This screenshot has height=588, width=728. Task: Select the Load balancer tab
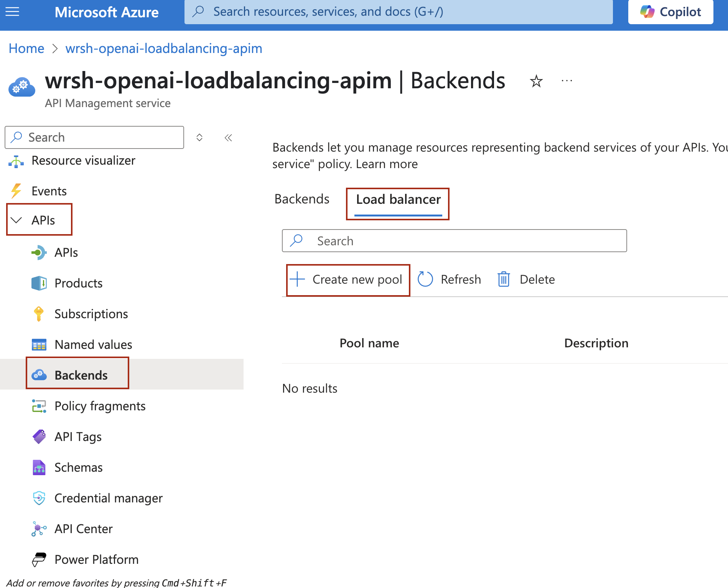coord(398,200)
